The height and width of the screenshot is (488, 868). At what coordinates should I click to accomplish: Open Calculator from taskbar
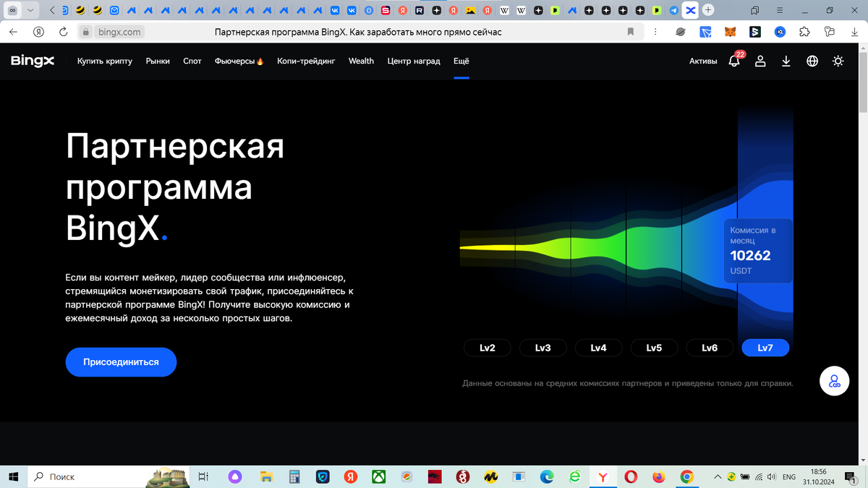click(x=294, y=476)
